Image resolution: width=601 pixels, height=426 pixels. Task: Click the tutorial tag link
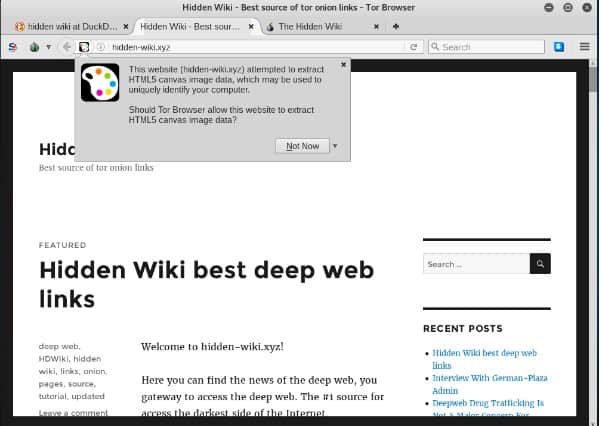tap(52, 396)
